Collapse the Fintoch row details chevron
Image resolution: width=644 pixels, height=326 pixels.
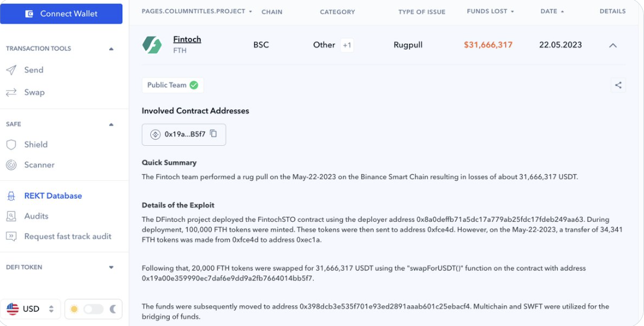[613, 46]
